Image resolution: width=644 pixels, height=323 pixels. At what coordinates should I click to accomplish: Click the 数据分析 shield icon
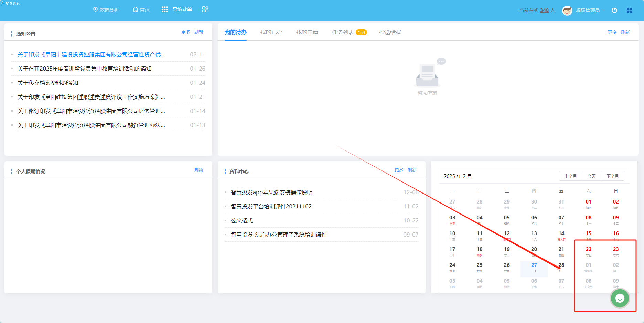(95, 10)
